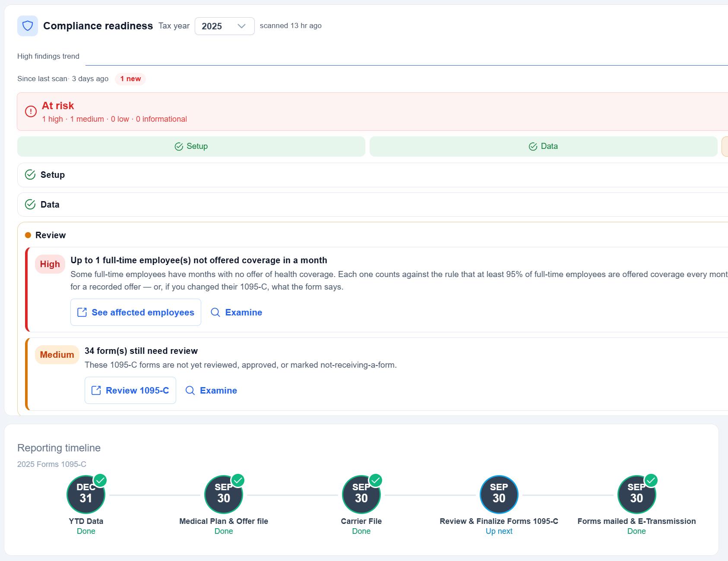Screen dimensions: 728x561
Task: Select the Setup stage tab
Action: point(191,146)
